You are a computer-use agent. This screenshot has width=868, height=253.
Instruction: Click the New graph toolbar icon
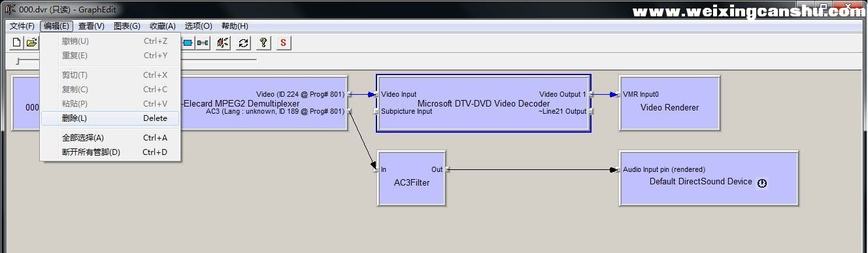click(17, 43)
